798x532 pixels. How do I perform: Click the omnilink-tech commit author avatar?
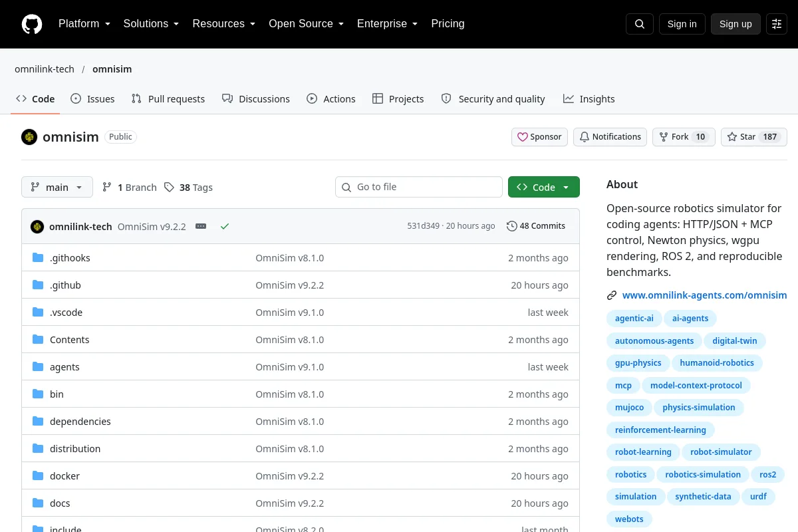[37, 226]
